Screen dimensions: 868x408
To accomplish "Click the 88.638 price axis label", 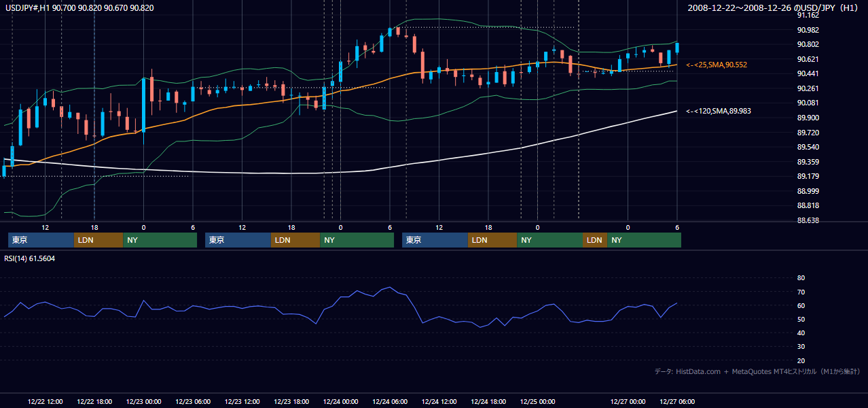I will 808,220.
